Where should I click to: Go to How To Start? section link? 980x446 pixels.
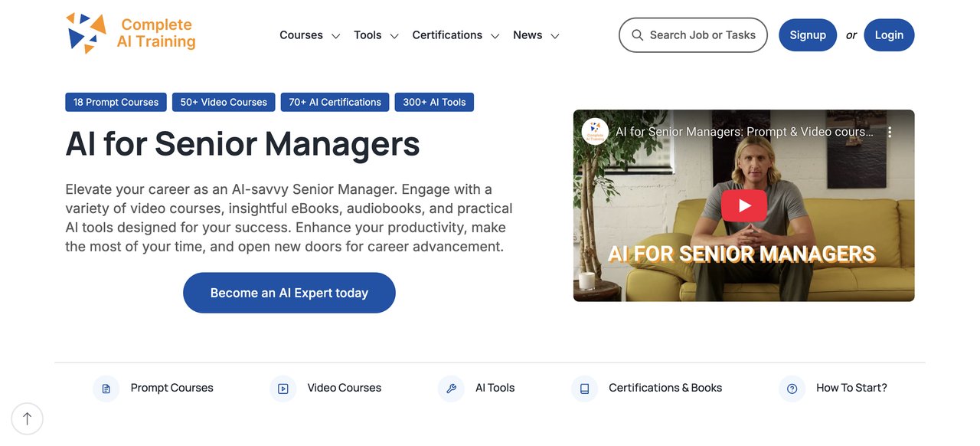(851, 388)
